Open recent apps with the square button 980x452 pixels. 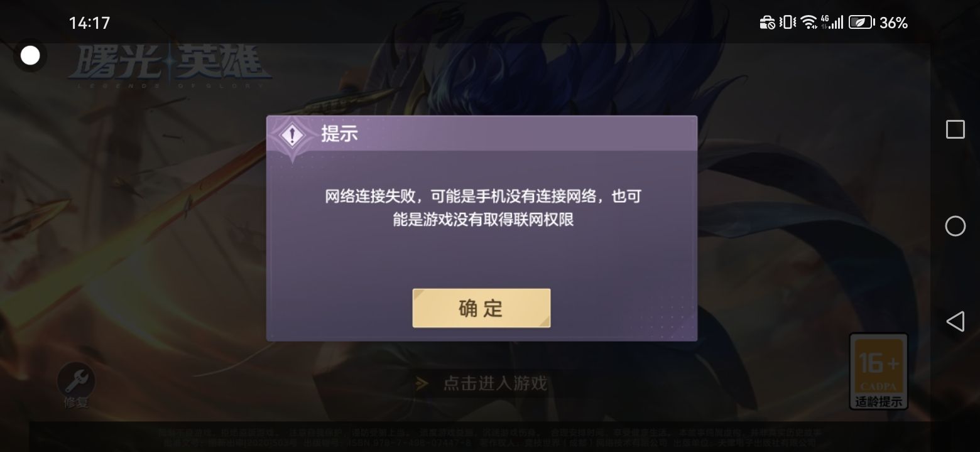point(955,129)
